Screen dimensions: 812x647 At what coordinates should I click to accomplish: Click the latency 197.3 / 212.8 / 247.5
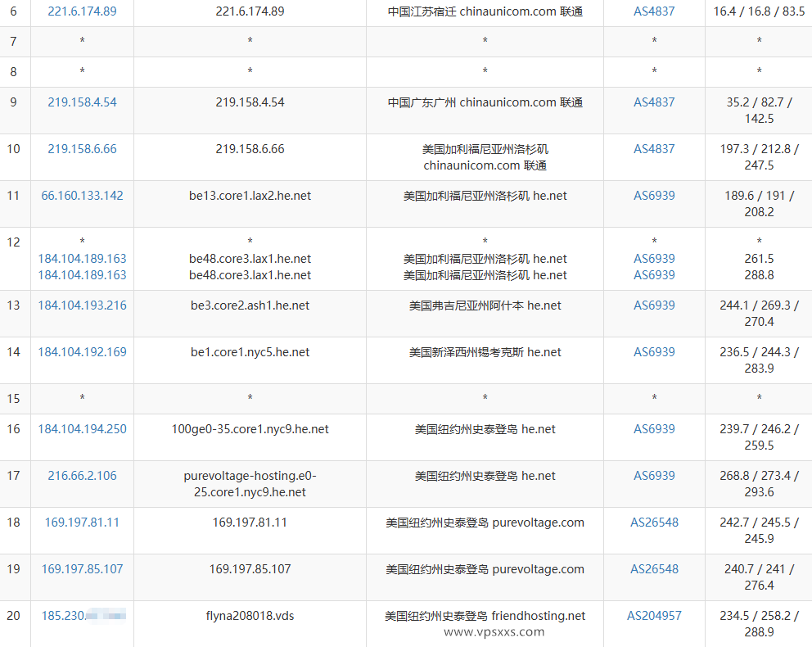pyautogui.click(x=759, y=157)
